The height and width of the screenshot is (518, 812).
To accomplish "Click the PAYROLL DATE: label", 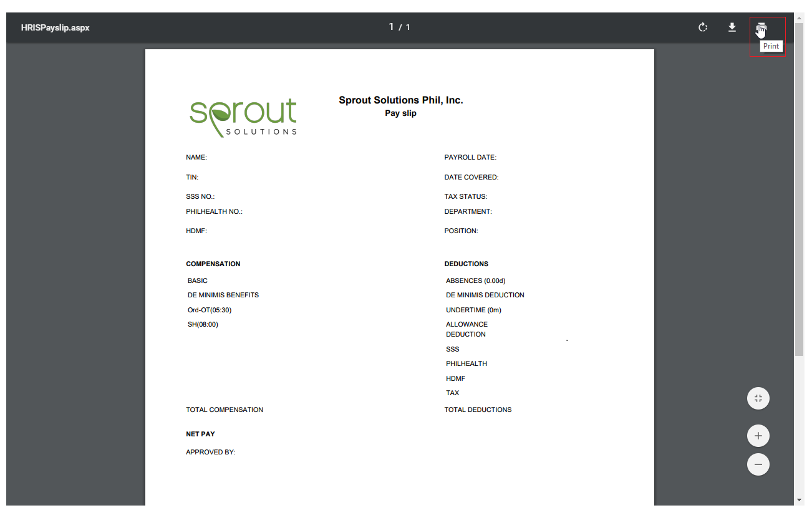I will point(470,158).
